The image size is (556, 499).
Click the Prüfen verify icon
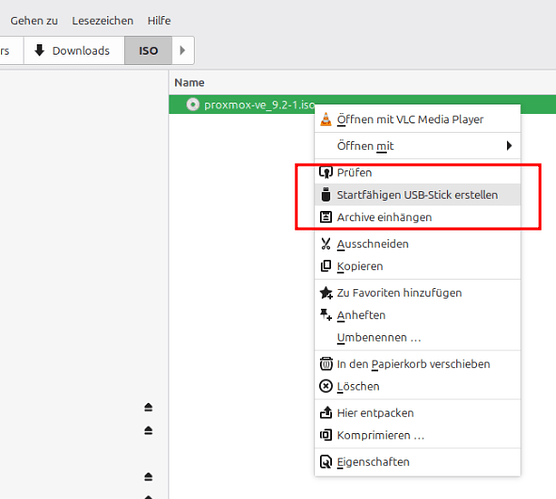tap(326, 173)
